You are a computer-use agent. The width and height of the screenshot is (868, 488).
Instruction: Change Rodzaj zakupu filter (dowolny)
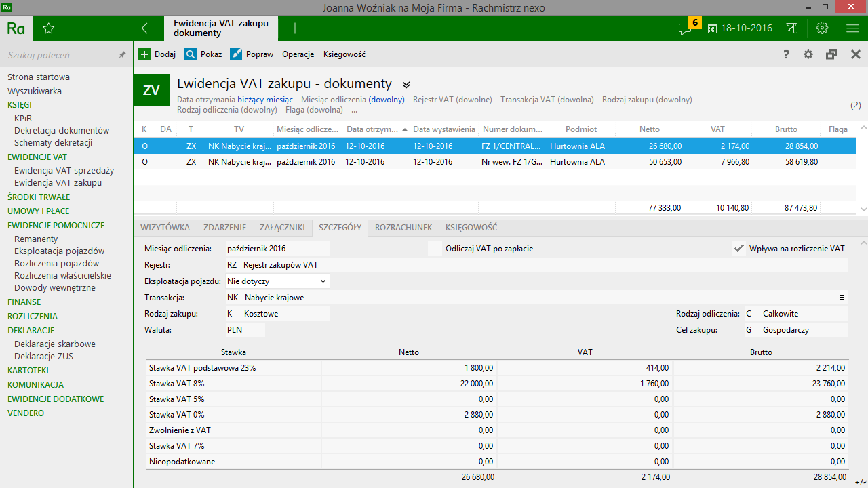[674, 100]
